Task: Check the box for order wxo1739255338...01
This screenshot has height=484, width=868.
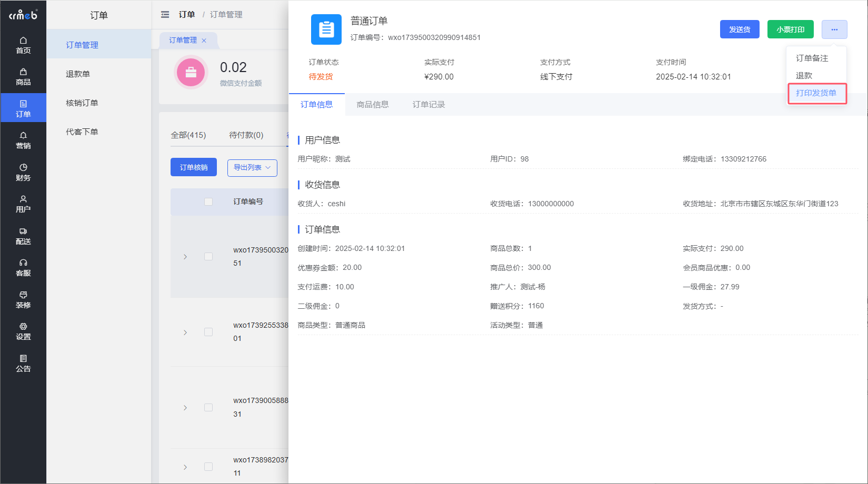Action: click(208, 332)
